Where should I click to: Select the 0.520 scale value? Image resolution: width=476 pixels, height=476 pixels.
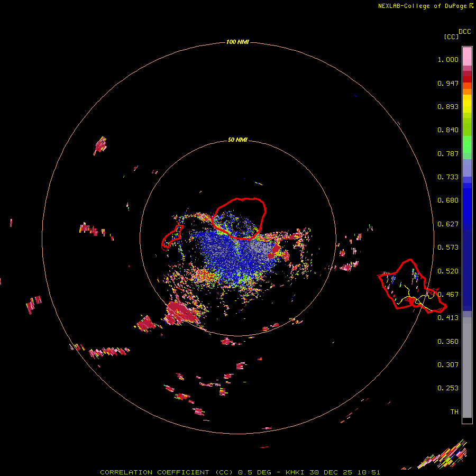coord(448,271)
